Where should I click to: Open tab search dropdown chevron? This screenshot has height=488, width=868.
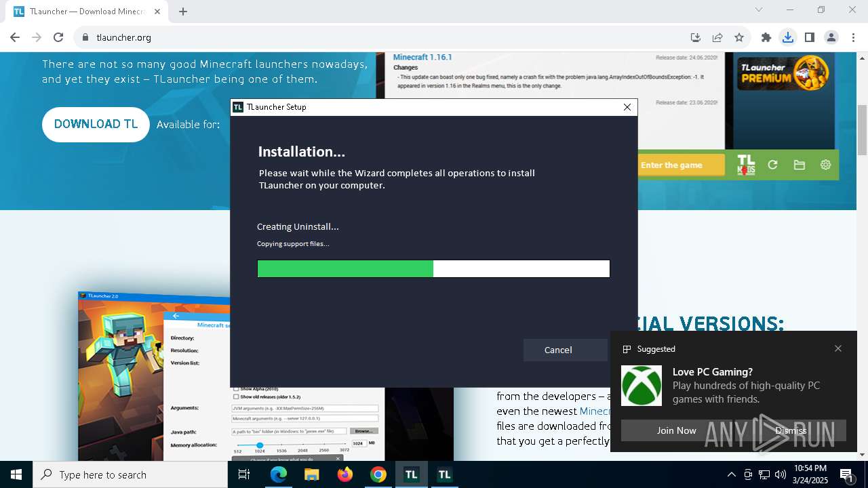[x=759, y=9]
